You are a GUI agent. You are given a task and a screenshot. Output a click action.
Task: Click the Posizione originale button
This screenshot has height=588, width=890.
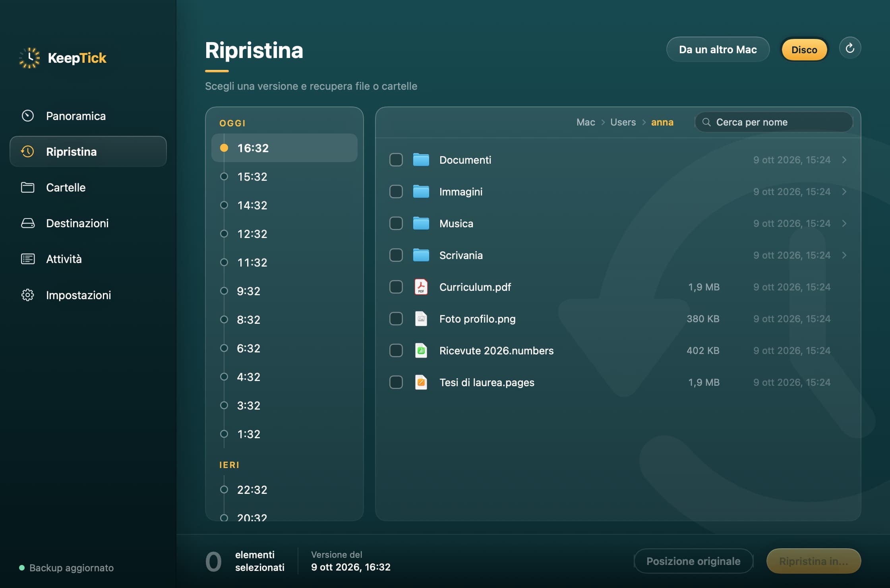tap(693, 561)
